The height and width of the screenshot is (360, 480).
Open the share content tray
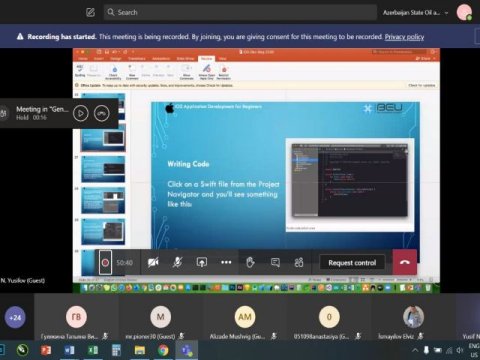click(x=202, y=262)
